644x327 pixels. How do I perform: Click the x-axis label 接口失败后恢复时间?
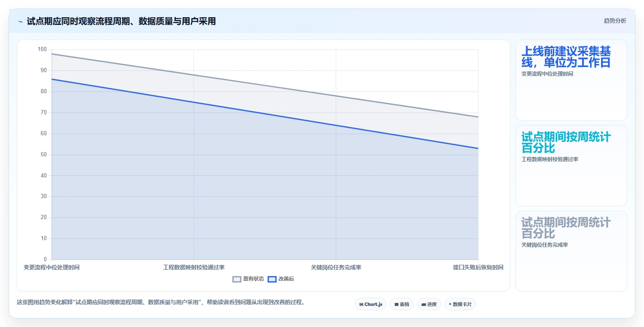478,267
